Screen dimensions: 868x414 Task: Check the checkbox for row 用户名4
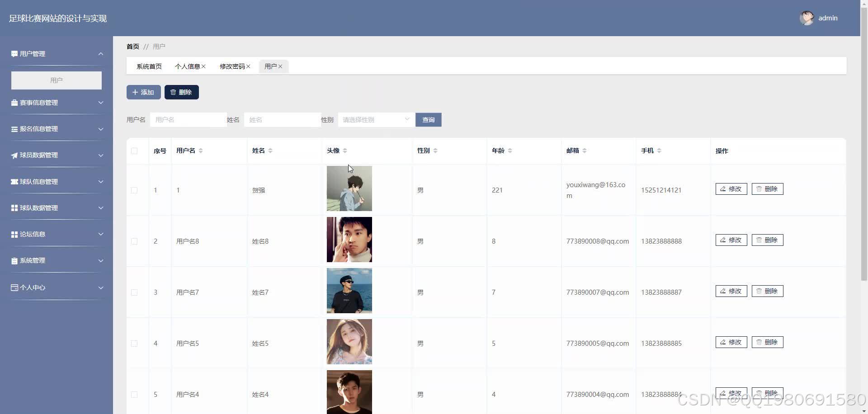[134, 395]
